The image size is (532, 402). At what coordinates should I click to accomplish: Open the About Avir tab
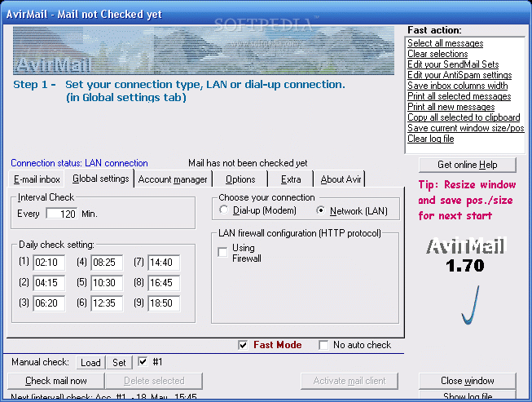point(341,179)
